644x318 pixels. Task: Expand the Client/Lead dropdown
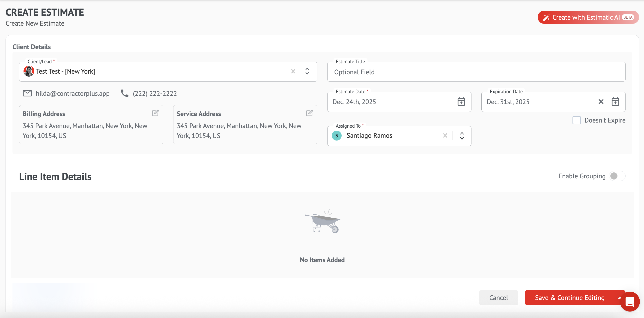pyautogui.click(x=307, y=72)
